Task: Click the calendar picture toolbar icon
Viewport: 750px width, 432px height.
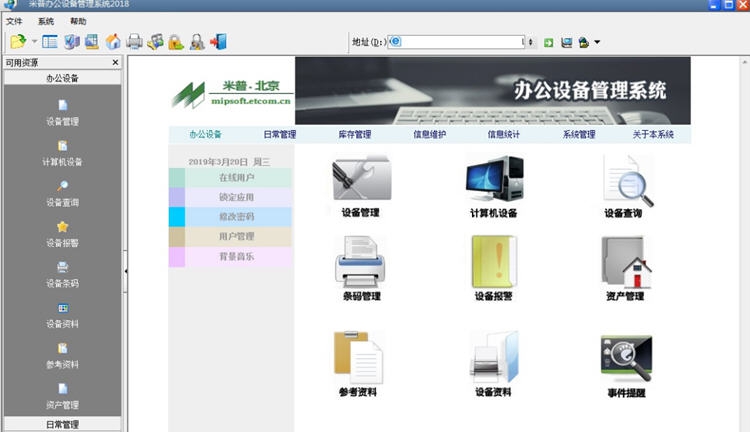Action: (92, 42)
